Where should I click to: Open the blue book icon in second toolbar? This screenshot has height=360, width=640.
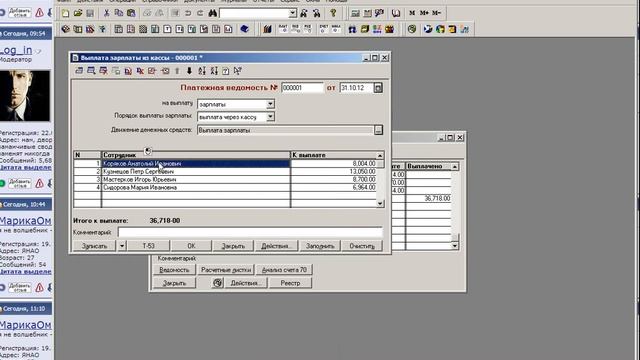(x=244, y=29)
